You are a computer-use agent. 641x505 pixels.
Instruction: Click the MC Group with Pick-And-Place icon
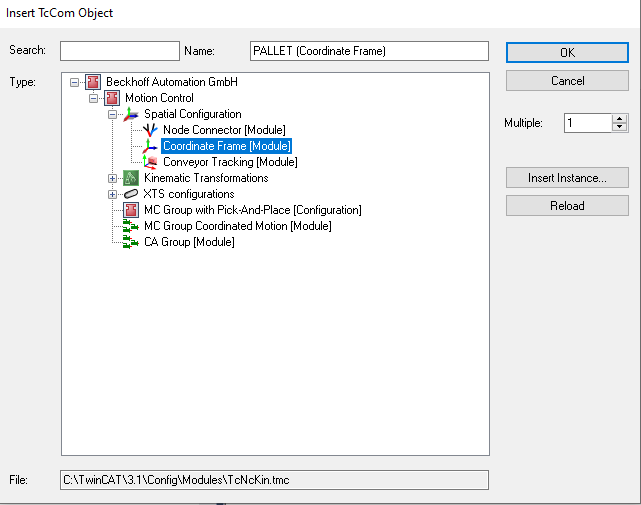131,210
